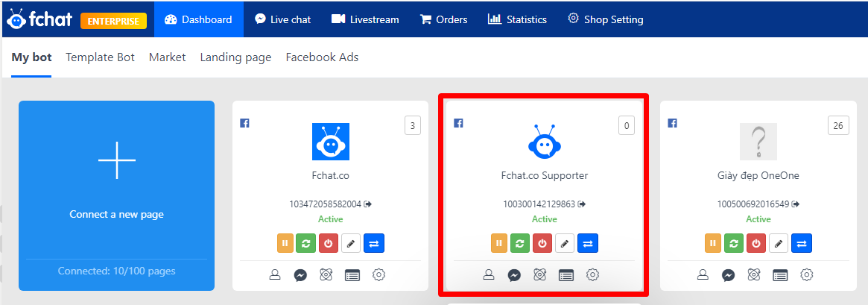
Task: Click the count badge 26 on Giày đẹp OneOne
Action: coord(838,125)
